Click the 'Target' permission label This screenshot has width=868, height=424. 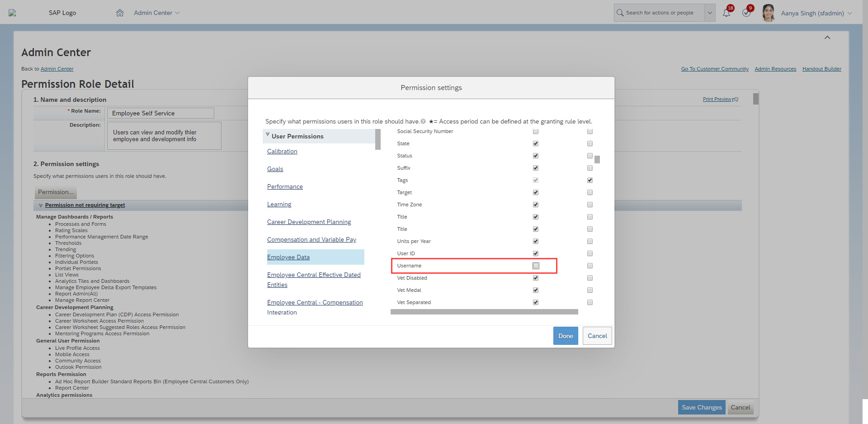[x=404, y=192]
